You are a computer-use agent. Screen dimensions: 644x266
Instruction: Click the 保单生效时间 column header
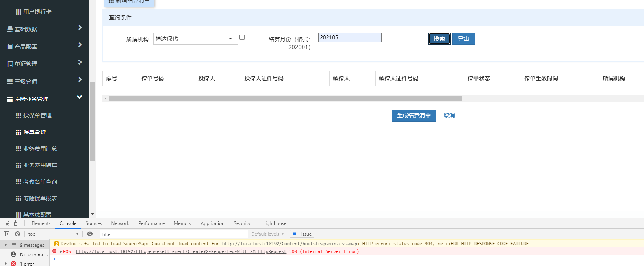click(x=560, y=78)
